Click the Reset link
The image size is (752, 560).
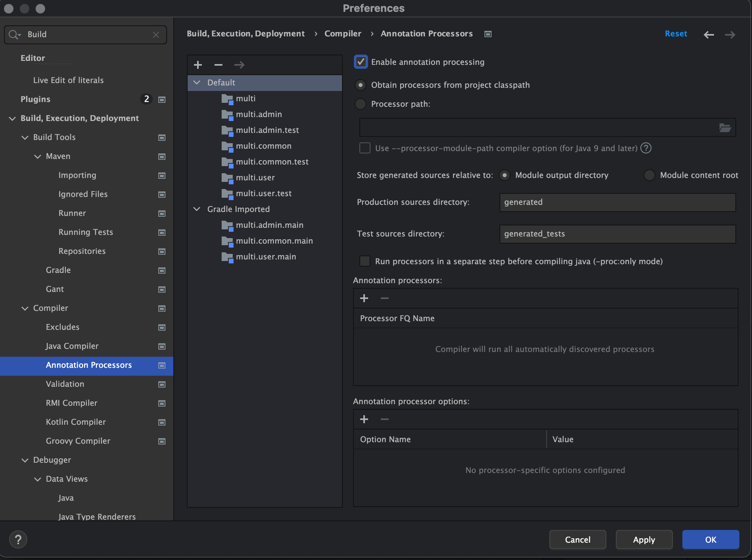pyautogui.click(x=676, y=34)
